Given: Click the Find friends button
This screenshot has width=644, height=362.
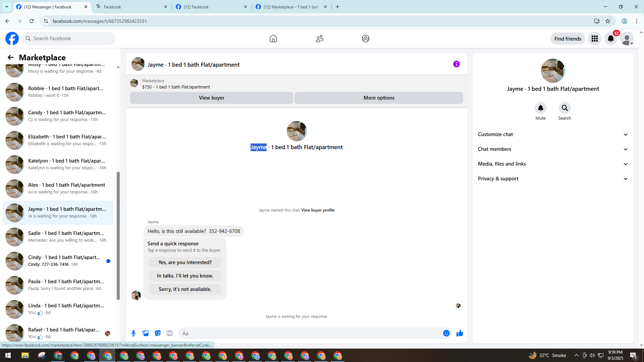Looking at the screenshot, I should [x=568, y=39].
